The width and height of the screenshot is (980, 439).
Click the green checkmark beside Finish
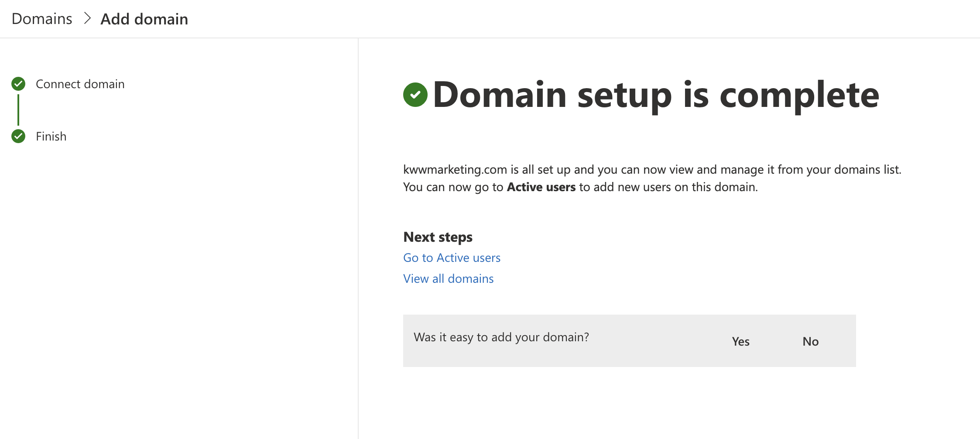18,136
